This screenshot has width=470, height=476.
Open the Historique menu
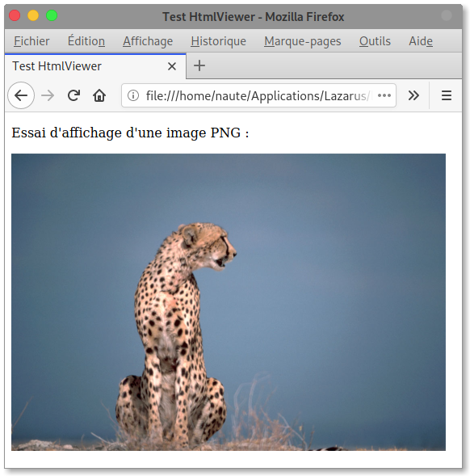coord(219,41)
